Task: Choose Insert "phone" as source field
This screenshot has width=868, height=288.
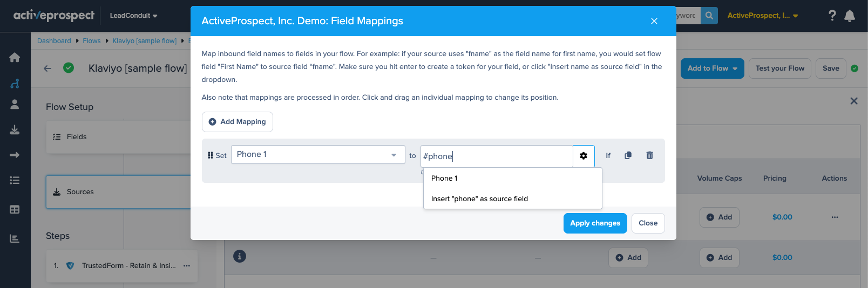Action: pyautogui.click(x=512, y=199)
